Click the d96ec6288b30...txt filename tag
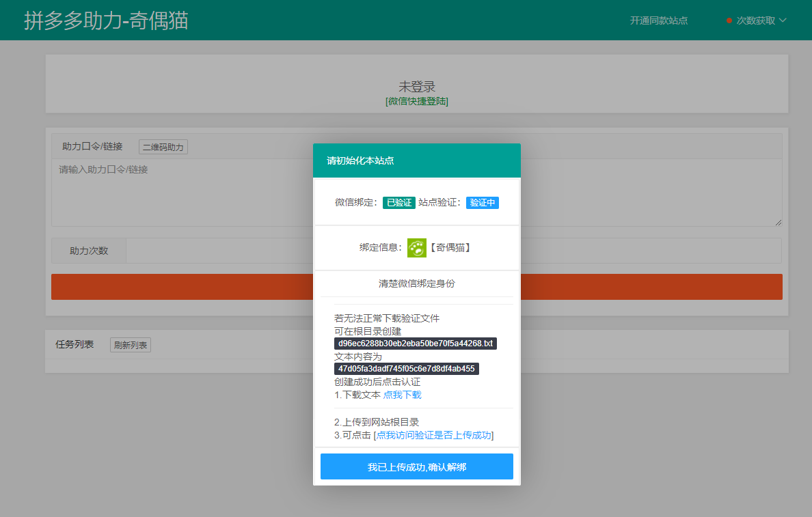Image resolution: width=812 pixels, height=517 pixels. (416, 344)
